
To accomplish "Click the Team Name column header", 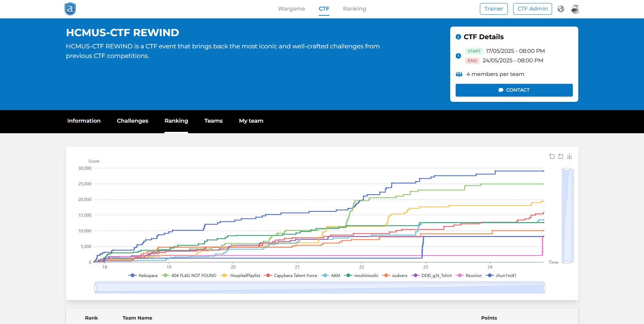I will tap(137, 318).
